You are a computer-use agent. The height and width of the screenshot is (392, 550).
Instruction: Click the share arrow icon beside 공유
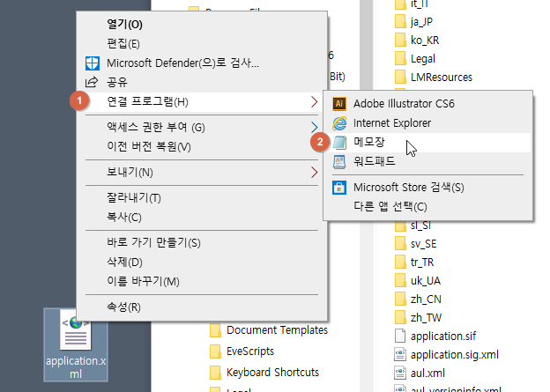click(92, 83)
